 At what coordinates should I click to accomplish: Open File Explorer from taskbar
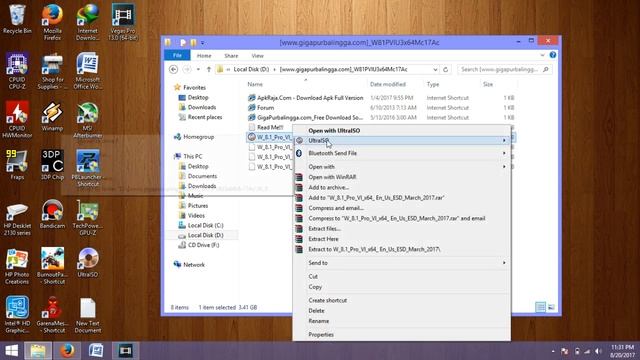(x=38, y=351)
